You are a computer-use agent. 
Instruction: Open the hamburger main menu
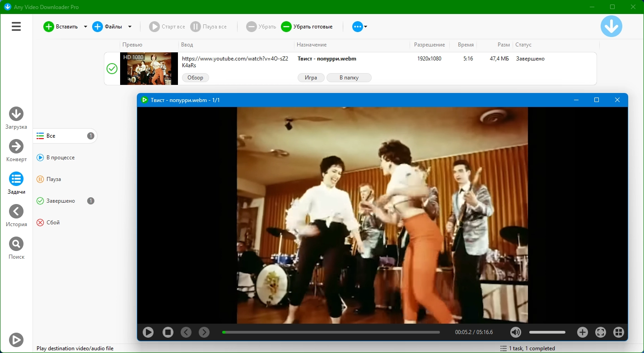16,27
